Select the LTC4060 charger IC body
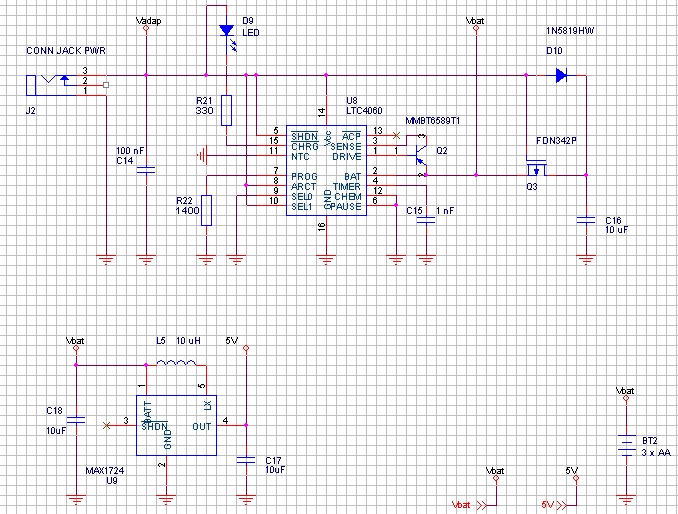The width and height of the screenshot is (678, 514). coord(325,171)
